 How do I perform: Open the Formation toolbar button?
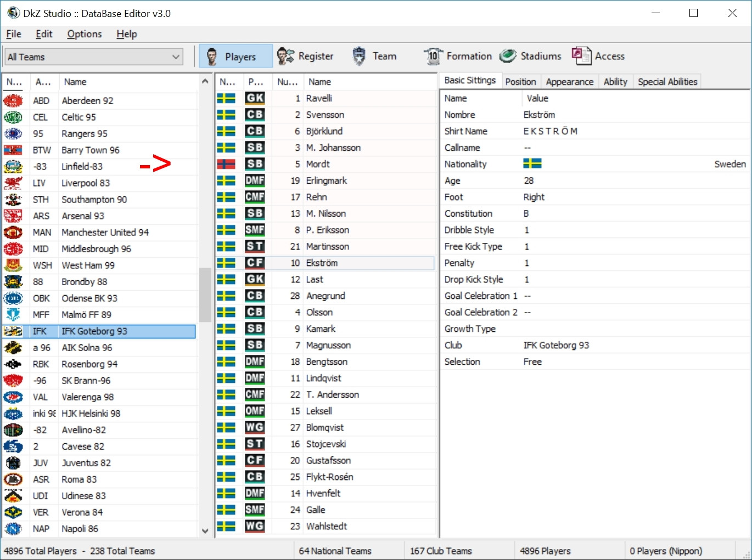tap(457, 56)
